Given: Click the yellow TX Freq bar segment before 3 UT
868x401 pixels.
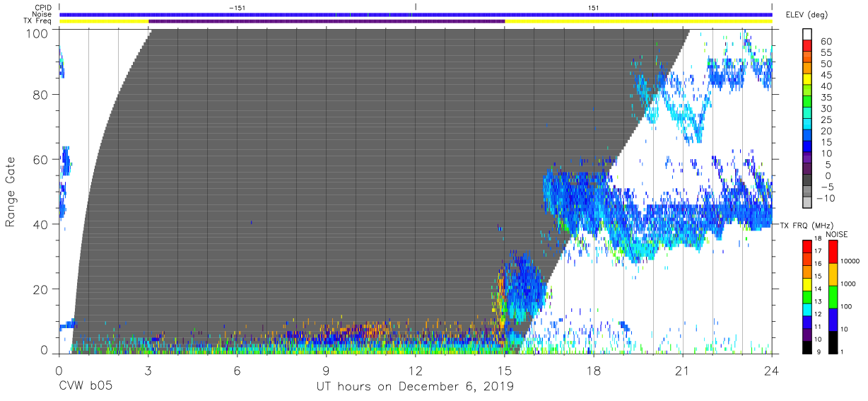Looking at the screenshot, I should pyautogui.click(x=104, y=21).
